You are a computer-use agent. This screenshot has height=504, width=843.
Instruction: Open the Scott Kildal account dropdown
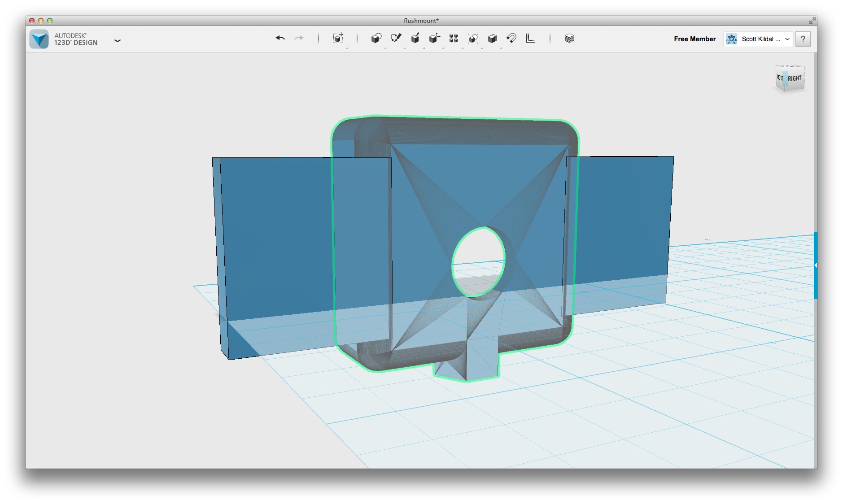tap(758, 39)
